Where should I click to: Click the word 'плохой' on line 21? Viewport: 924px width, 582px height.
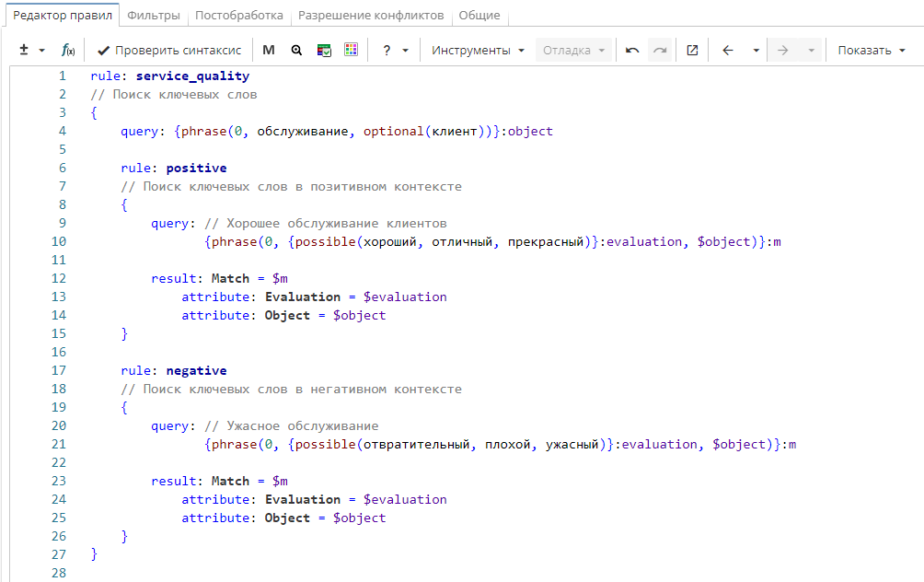(x=508, y=445)
